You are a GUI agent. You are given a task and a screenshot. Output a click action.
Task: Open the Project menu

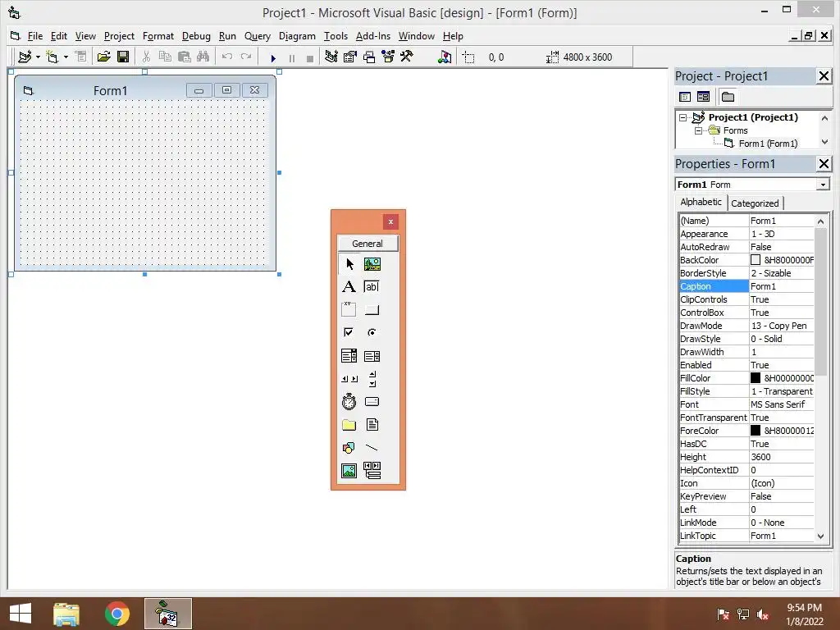click(119, 36)
